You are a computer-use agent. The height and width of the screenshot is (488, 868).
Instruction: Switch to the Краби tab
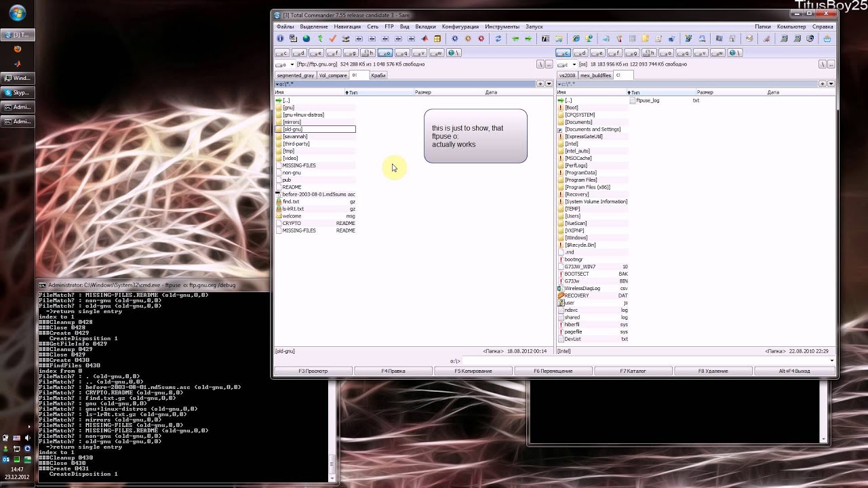pyautogui.click(x=378, y=75)
